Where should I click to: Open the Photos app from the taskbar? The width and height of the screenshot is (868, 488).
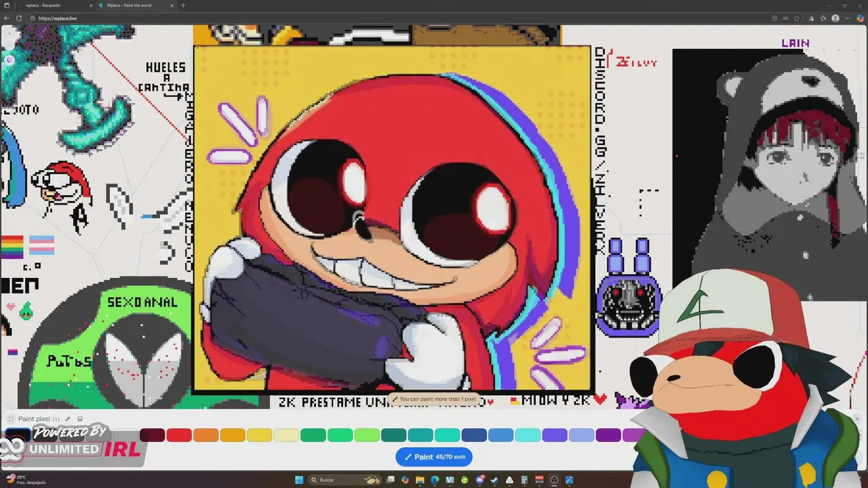(x=569, y=480)
